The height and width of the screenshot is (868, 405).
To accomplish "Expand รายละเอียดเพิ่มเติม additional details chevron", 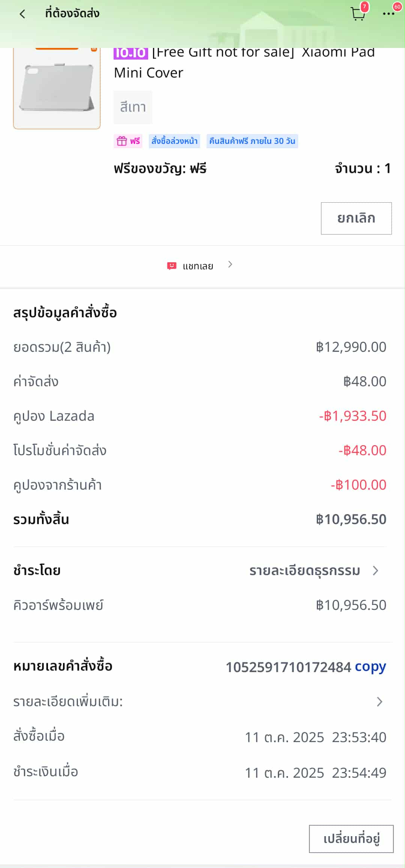I will 379,702.
